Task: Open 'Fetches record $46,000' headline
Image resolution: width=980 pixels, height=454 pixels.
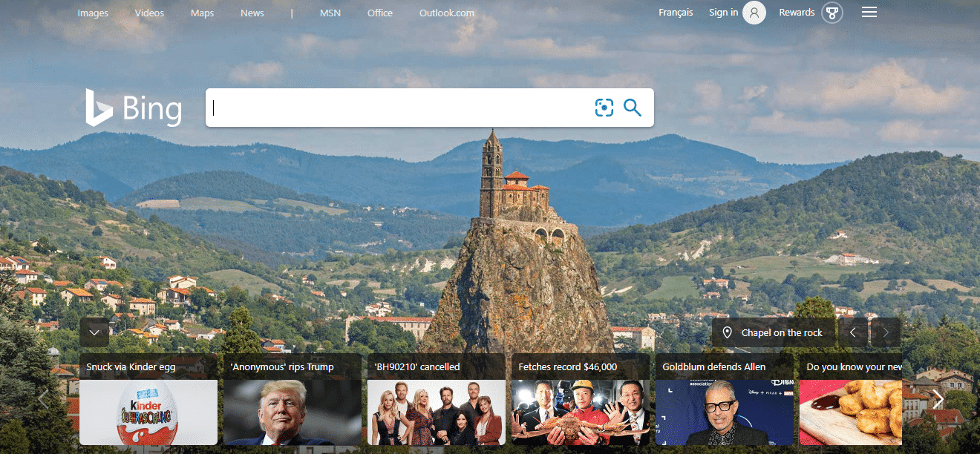Action: click(568, 366)
